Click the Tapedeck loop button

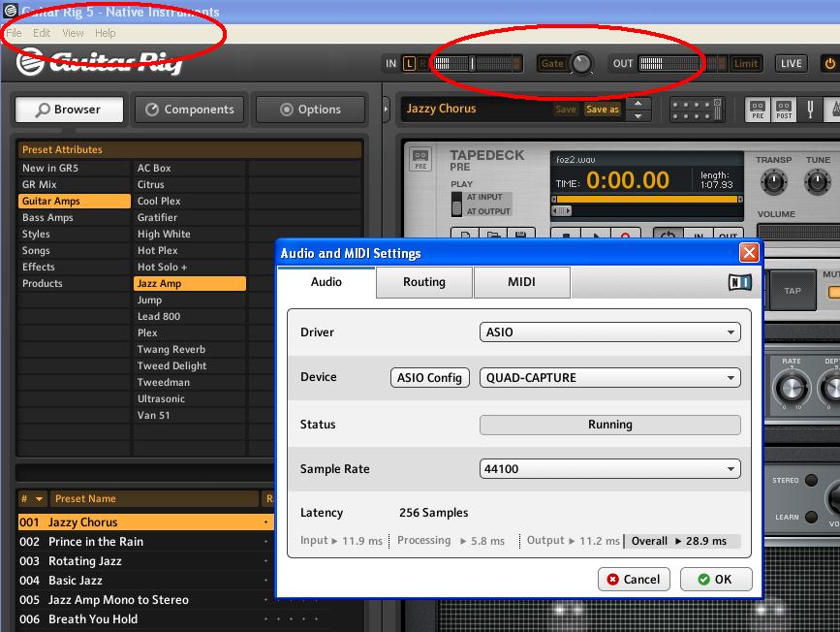point(667,236)
